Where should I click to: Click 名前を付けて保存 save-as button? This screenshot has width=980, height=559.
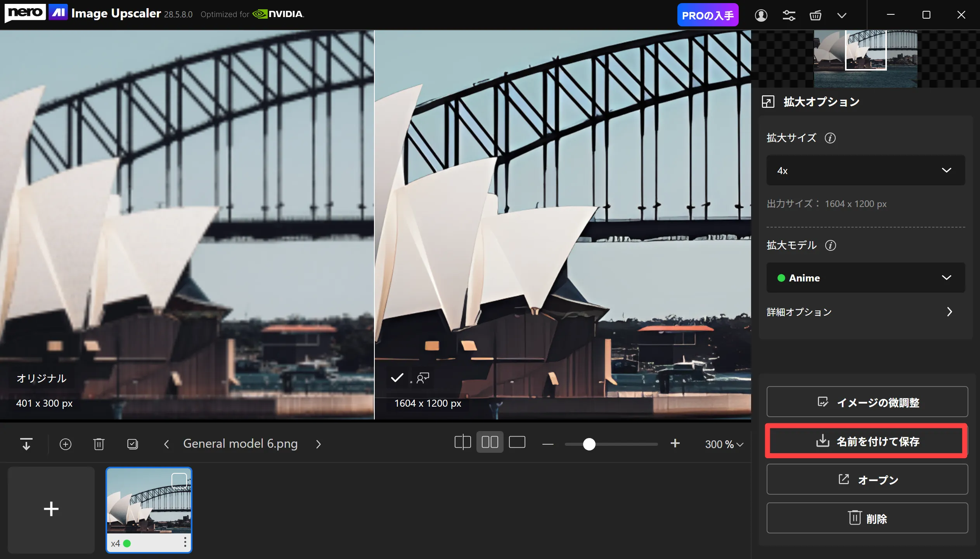click(x=866, y=441)
